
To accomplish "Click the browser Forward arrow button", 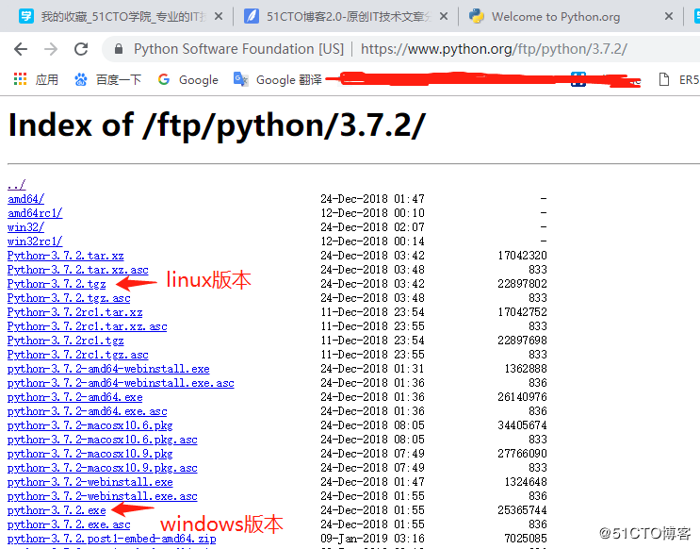I will (x=51, y=49).
